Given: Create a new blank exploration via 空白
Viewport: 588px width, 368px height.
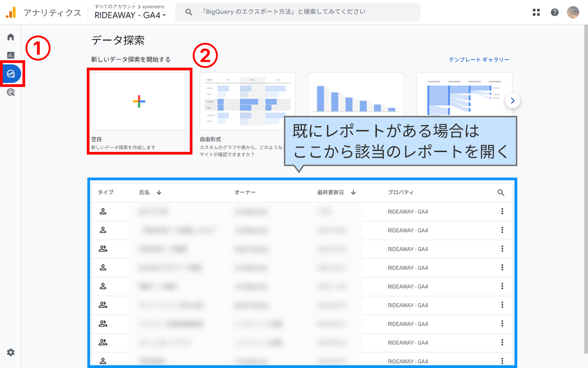Looking at the screenshot, I should click(139, 101).
